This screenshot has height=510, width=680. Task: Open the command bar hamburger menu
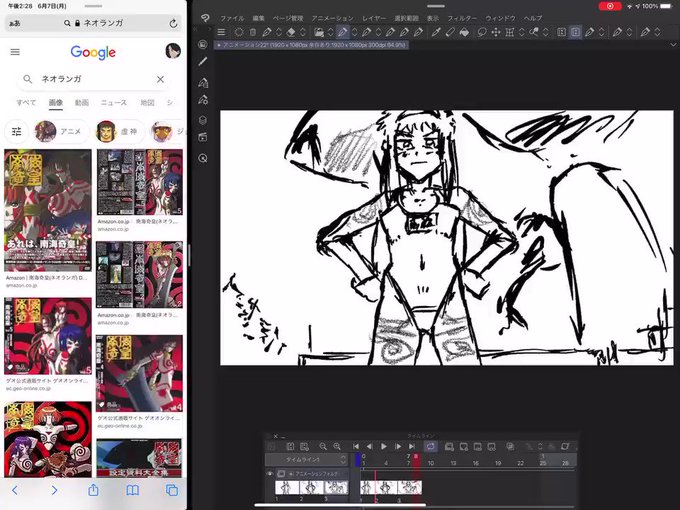pyautogui.click(x=221, y=32)
